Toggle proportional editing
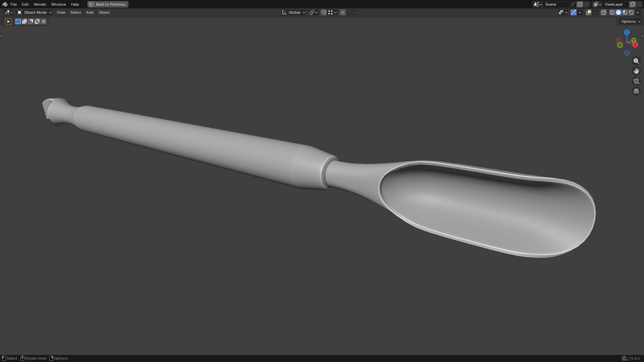 click(342, 12)
